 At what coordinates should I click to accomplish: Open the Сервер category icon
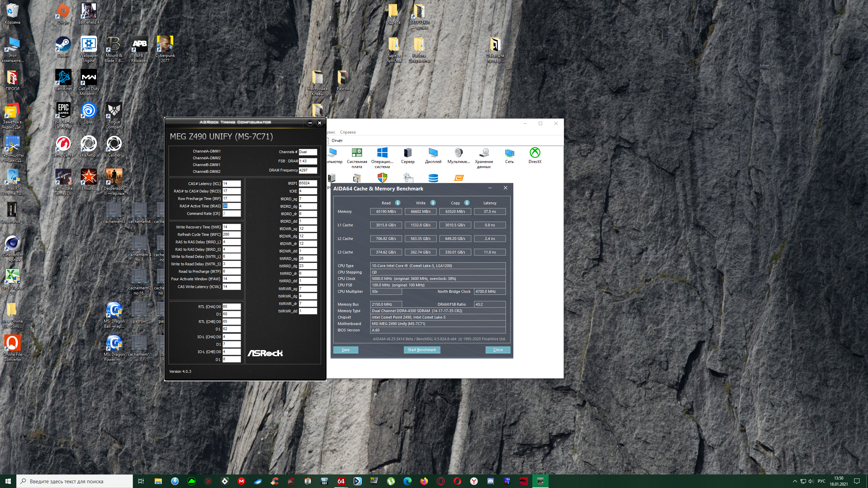[408, 153]
